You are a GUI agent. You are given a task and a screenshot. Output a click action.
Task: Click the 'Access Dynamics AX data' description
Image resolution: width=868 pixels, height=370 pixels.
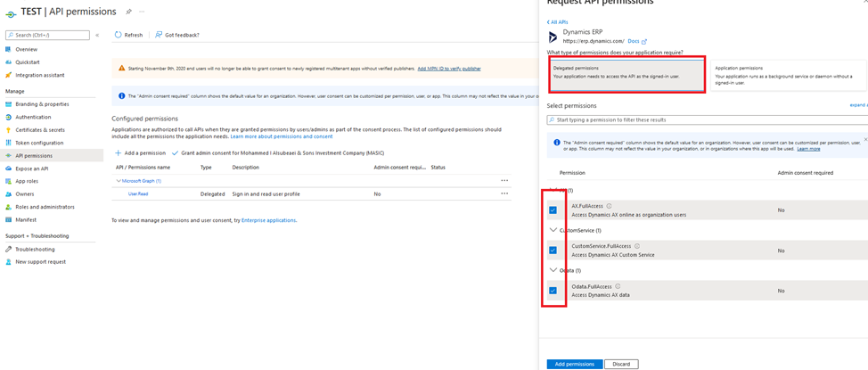tap(600, 295)
